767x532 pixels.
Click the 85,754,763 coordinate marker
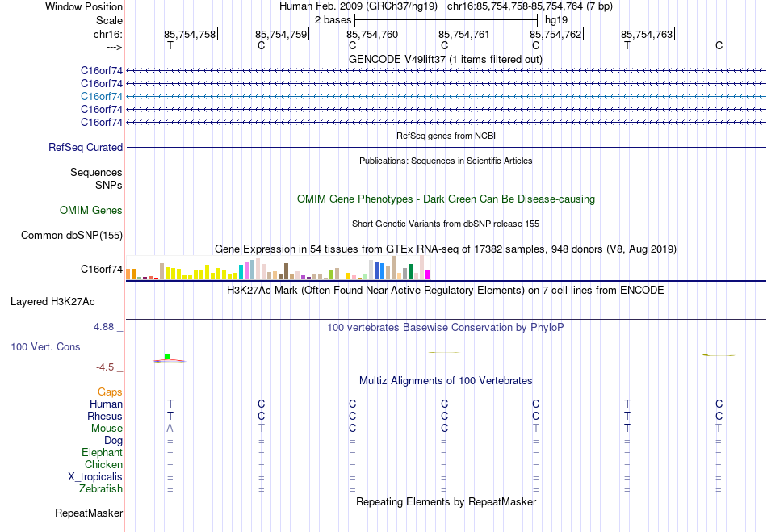pos(647,34)
